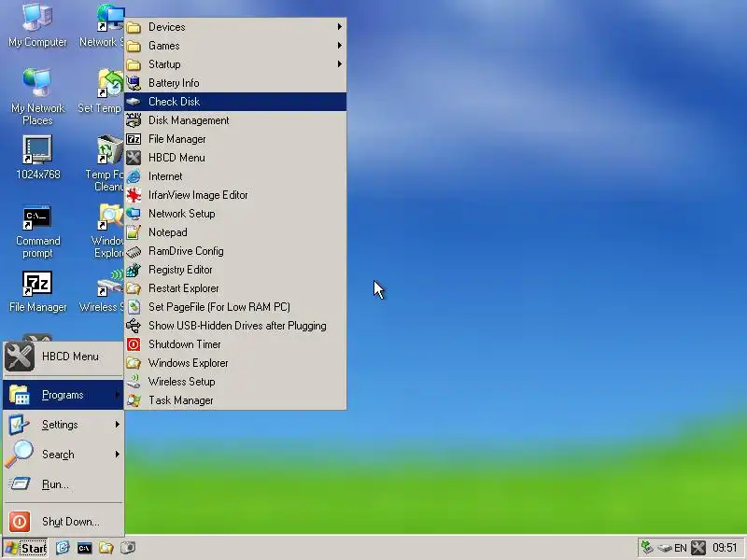The width and height of the screenshot is (747, 560).
Task: Expand the Settings submenu arrow
Action: click(x=118, y=425)
